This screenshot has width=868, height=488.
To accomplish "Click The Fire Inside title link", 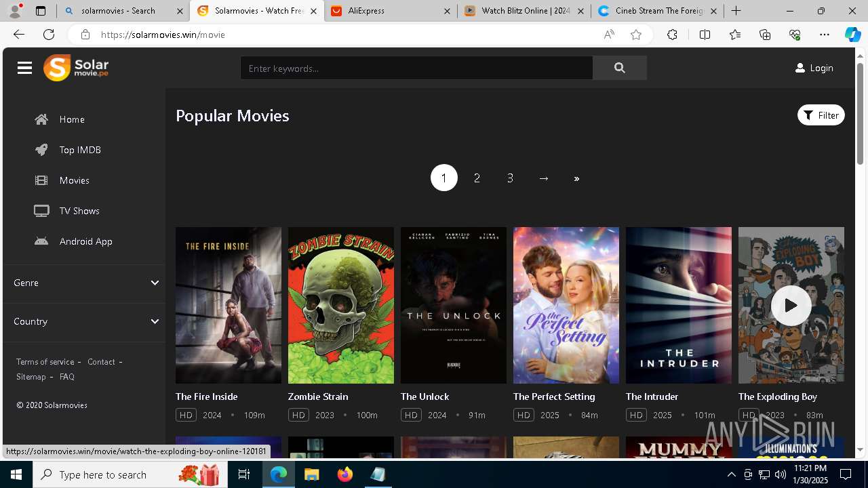I will [206, 396].
